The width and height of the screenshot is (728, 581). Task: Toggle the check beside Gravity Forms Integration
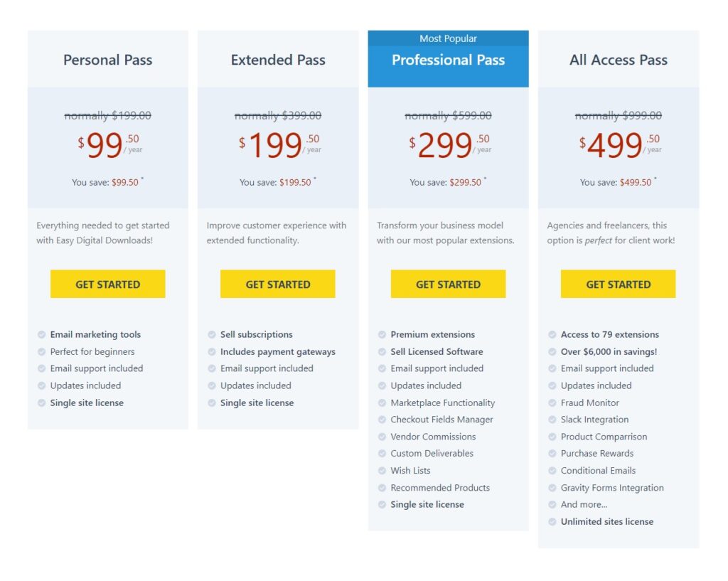coord(552,488)
